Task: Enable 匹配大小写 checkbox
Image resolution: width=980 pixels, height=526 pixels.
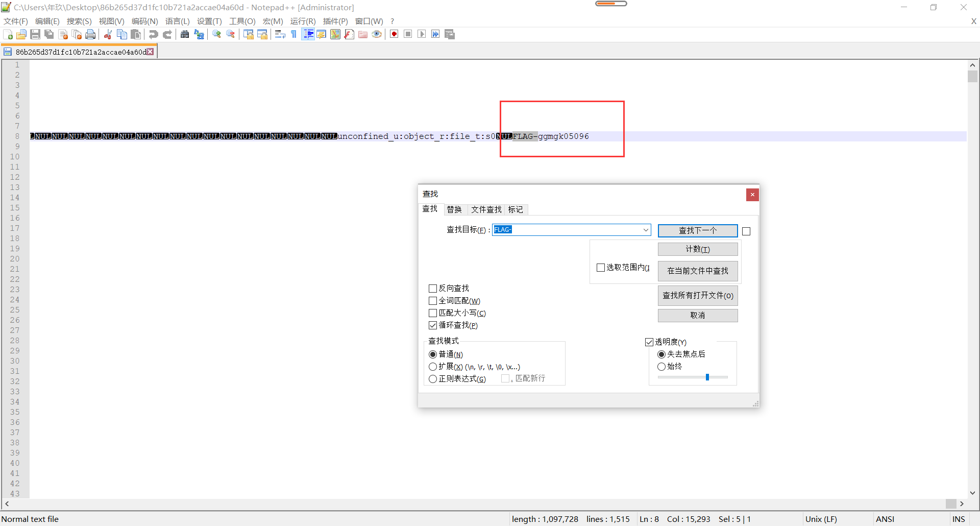Action: 433,313
